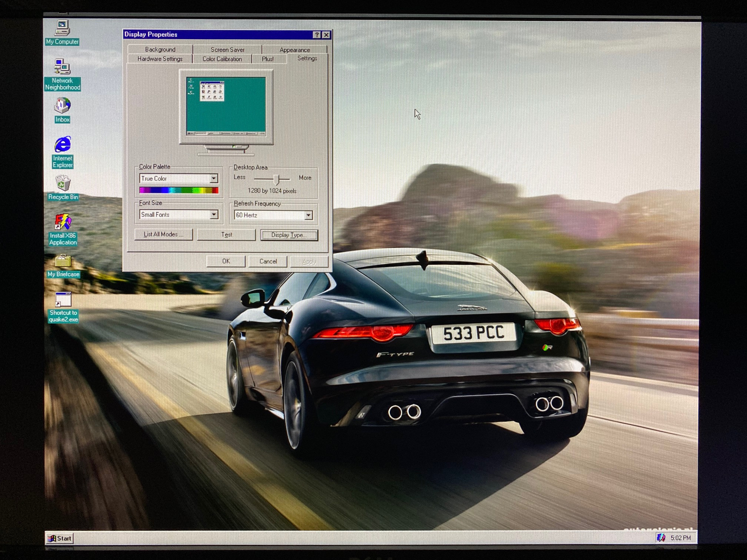The width and height of the screenshot is (747, 560).
Task: Click the Desktop Area slider handle
Action: pyautogui.click(x=276, y=179)
